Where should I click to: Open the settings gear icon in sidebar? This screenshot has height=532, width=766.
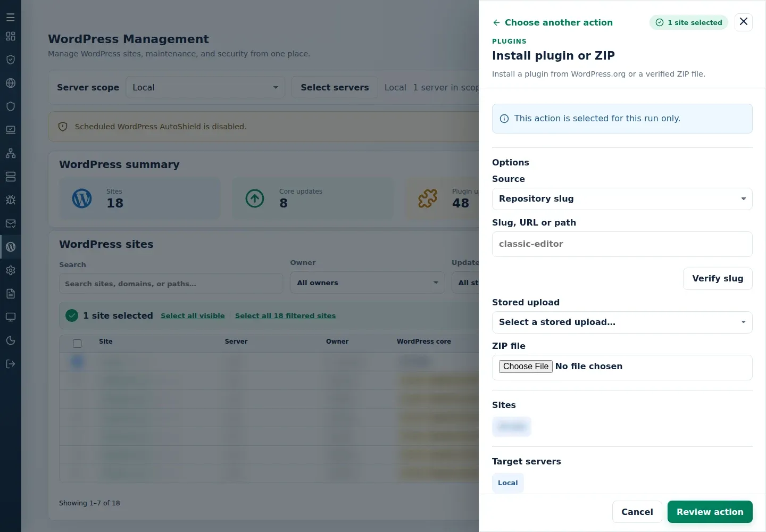pos(11,270)
